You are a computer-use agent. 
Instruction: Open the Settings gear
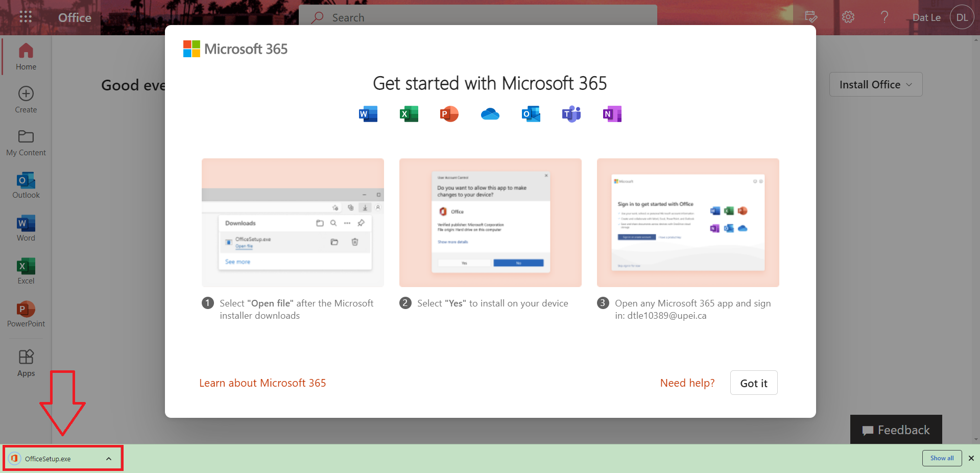pyautogui.click(x=848, y=17)
